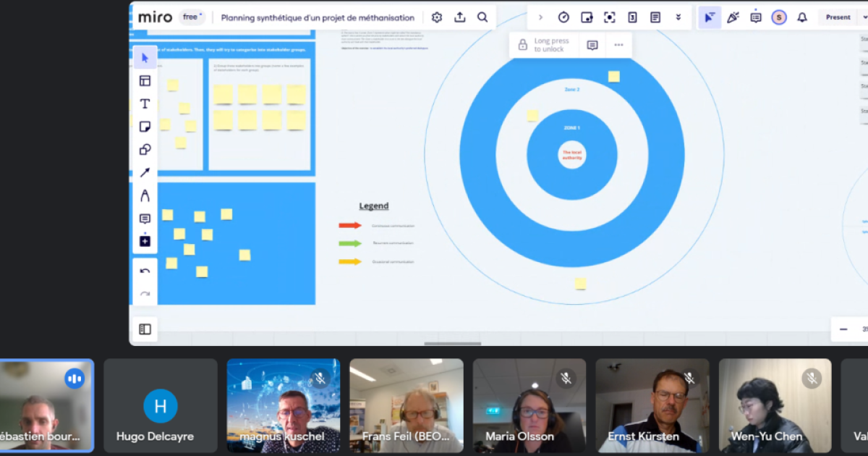Screen dimensions: 868x456
Task: Zoom out with the minus button
Action: [843, 329]
